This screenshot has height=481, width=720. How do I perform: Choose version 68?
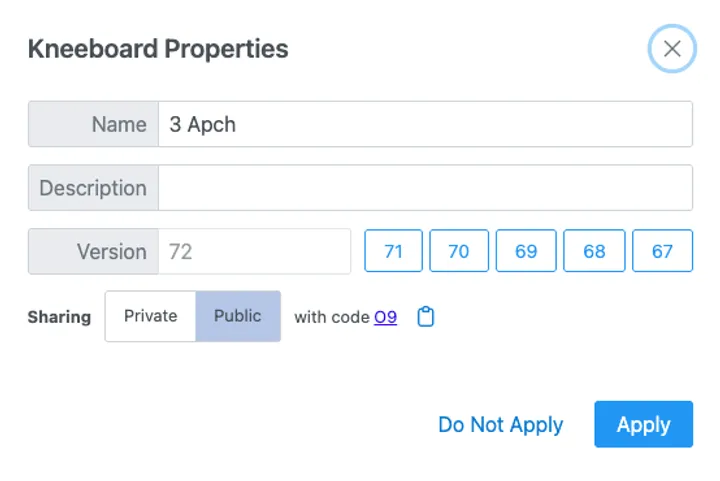(x=594, y=251)
